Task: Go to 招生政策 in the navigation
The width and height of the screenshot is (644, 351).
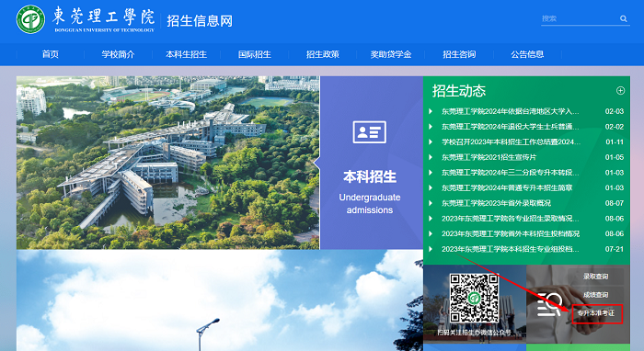Action: click(x=322, y=54)
